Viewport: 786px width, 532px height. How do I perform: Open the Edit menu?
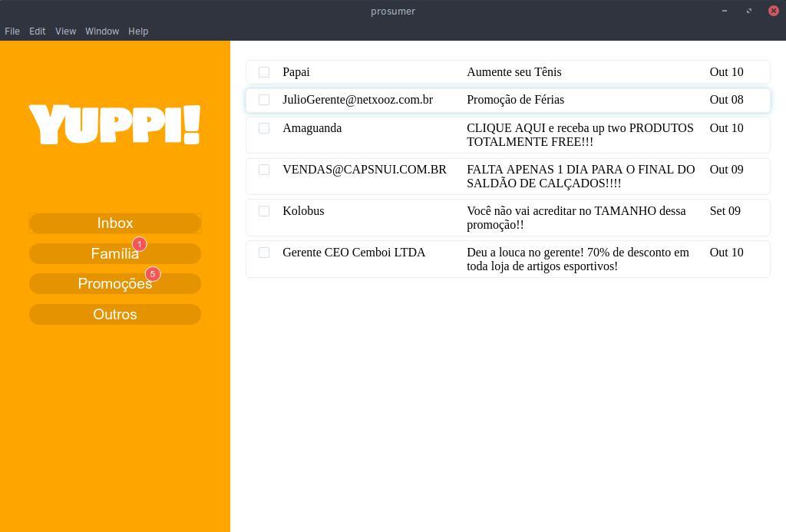coord(37,31)
